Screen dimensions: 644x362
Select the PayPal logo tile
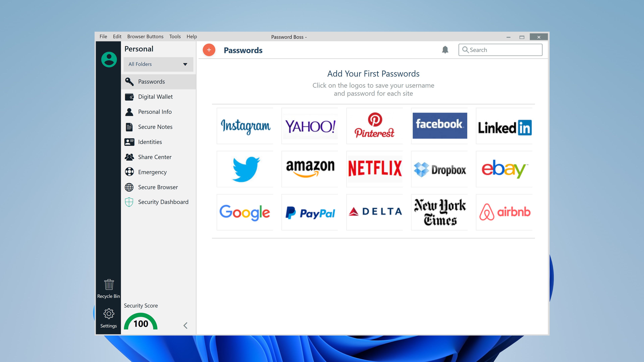[310, 212]
